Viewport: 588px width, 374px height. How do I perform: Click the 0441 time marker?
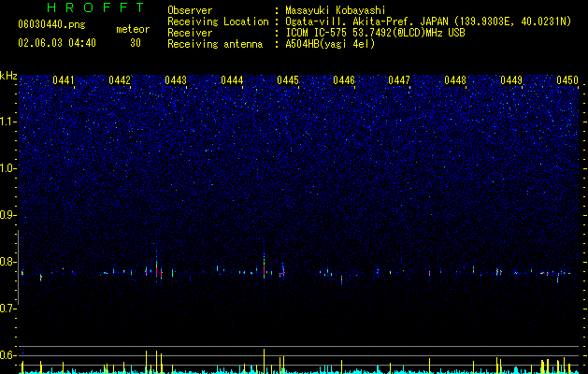[x=64, y=80]
